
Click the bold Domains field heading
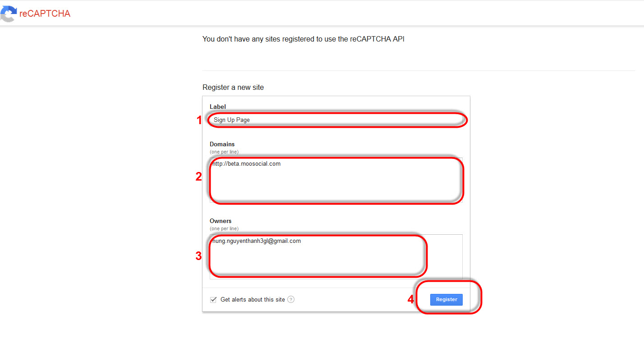pyautogui.click(x=222, y=144)
